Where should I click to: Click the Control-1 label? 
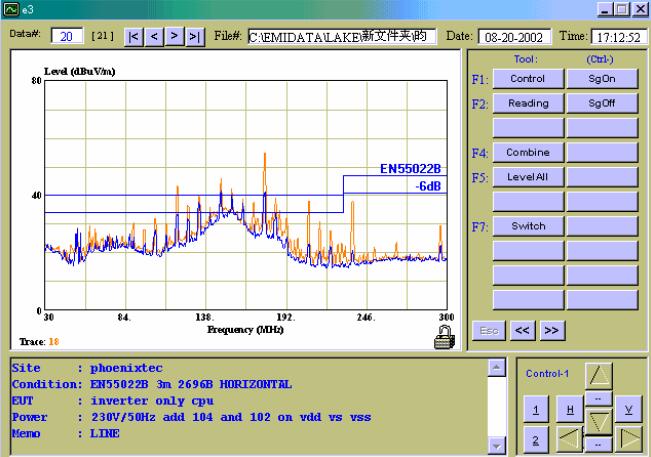click(547, 374)
